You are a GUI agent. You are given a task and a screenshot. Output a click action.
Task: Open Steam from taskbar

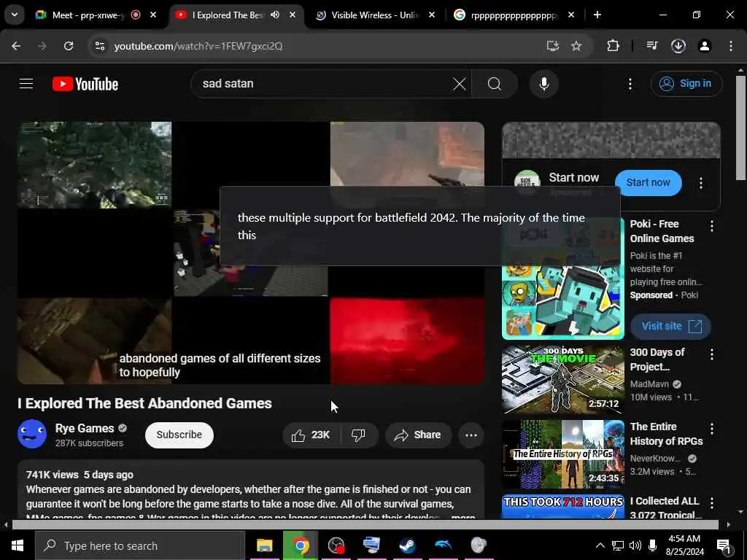(x=407, y=545)
